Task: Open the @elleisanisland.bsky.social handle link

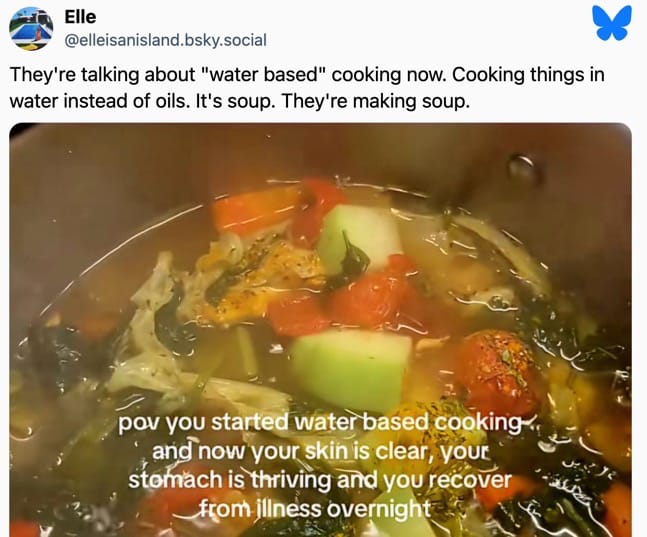Action: [165, 40]
